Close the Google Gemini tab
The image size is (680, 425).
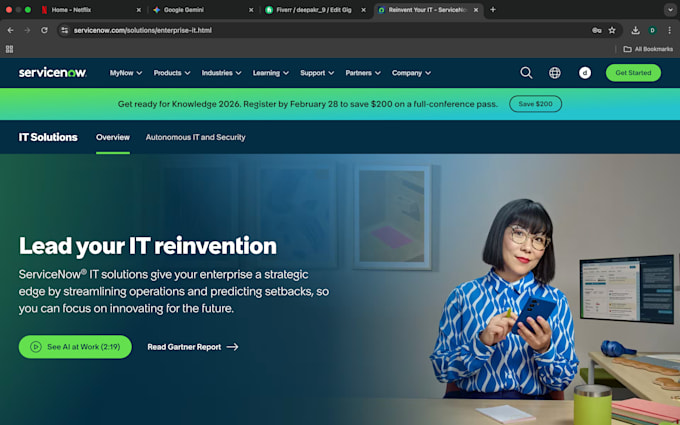251,10
